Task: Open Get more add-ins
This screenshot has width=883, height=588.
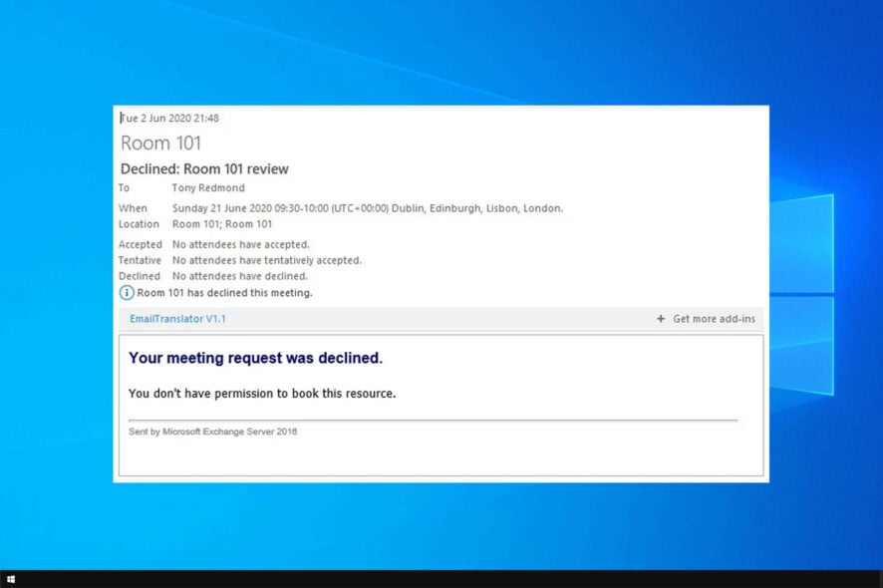Action: click(x=714, y=319)
